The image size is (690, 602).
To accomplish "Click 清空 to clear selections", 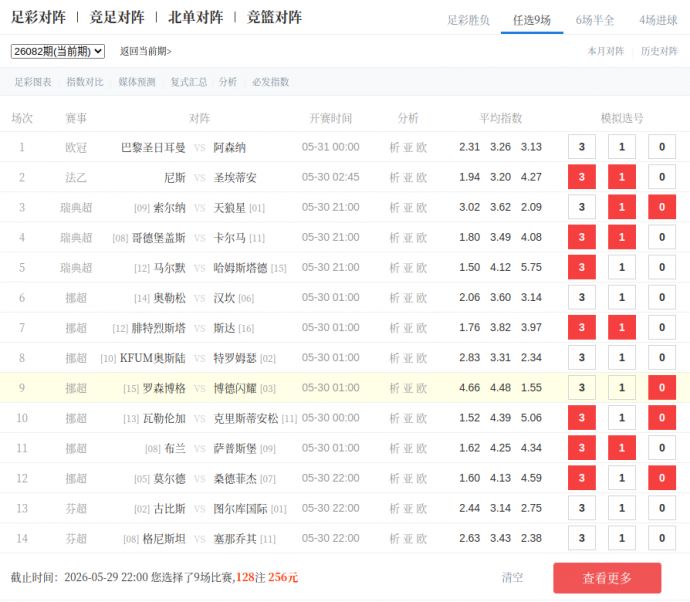I will point(513,577).
